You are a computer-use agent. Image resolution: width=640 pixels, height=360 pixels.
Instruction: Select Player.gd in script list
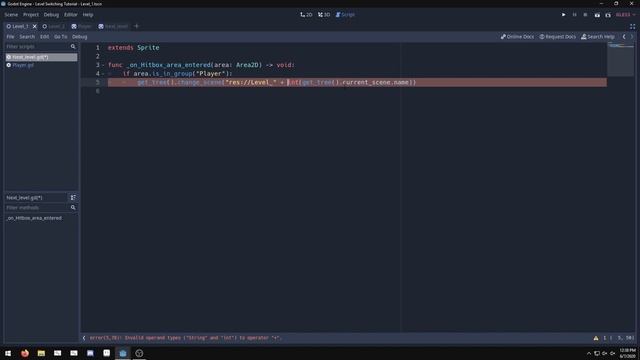[x=41, y=65]
